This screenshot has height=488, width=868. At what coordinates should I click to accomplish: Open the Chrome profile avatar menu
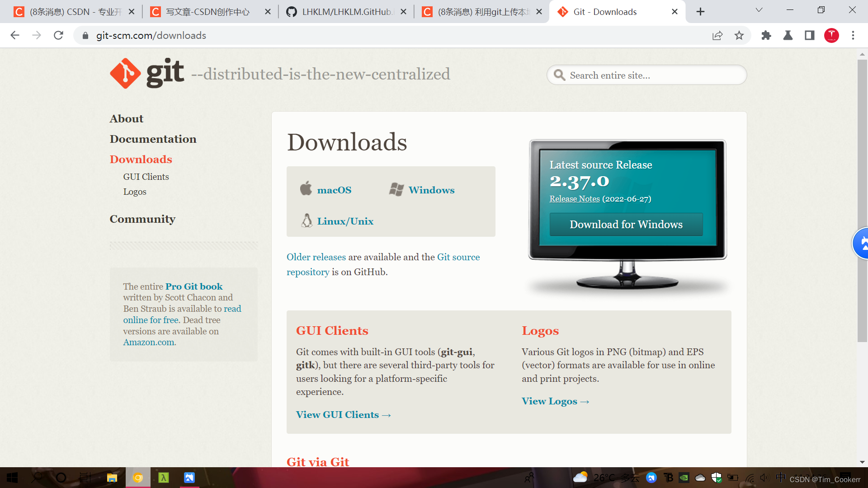(x=831, y=35)
